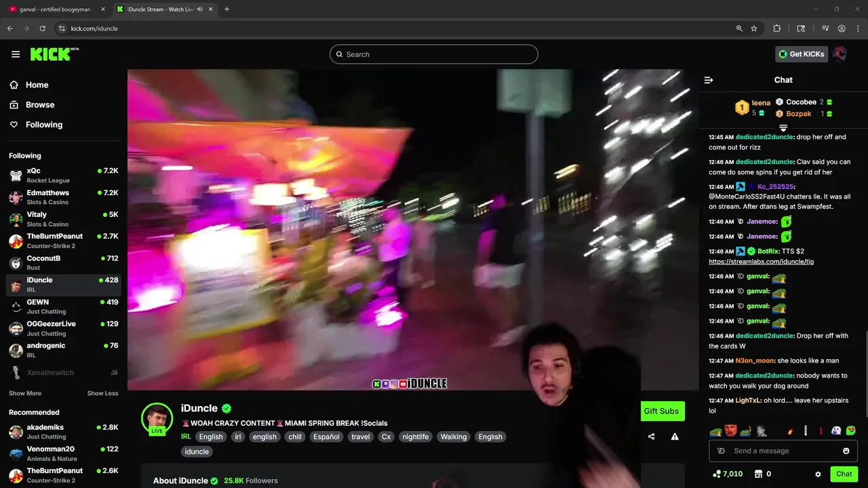Open a new browser tab
Screen dimensions: 868x488
pos(226,9)
